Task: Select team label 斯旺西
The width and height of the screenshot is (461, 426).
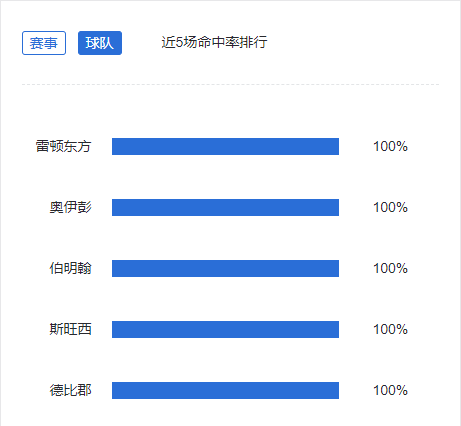Action: pos(70,329)
